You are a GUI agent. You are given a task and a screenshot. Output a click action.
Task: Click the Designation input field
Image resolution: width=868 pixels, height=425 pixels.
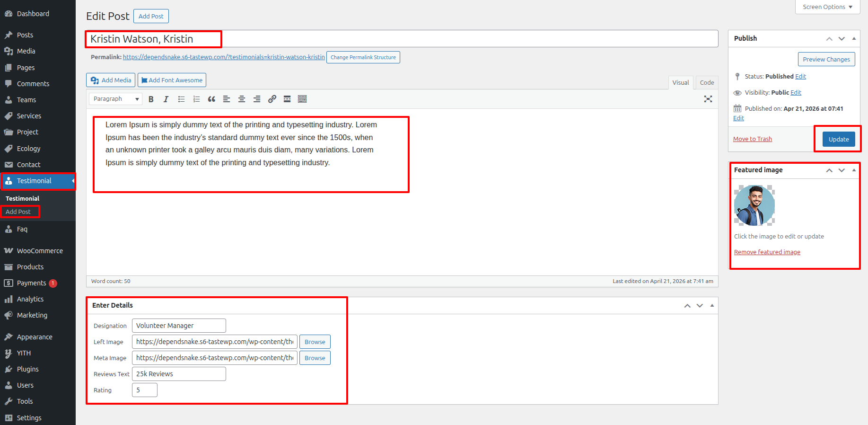(179, 326)
